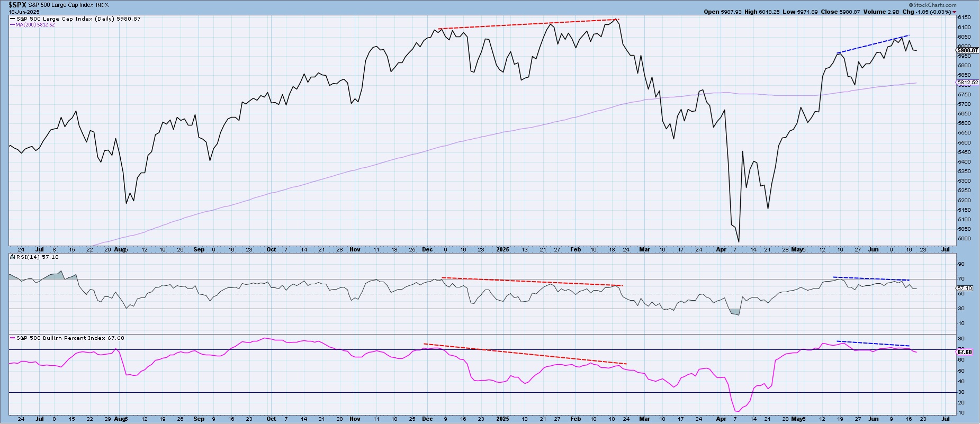Click the pink Bullish Percent legend marker
Viewport: 980px width, 424px height.
(x=13, y=338)
